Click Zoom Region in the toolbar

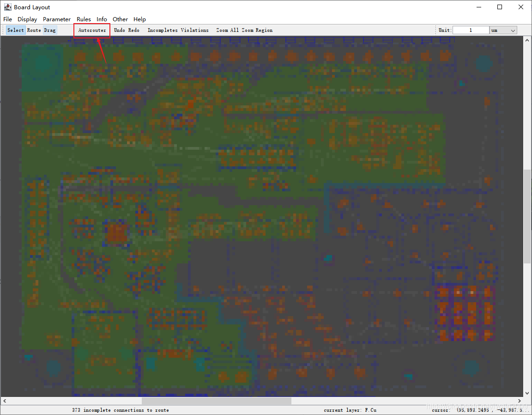[x=257, y=30]
